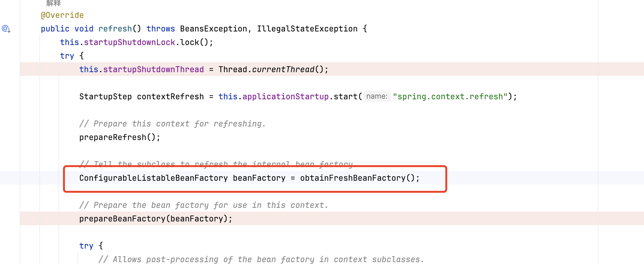
Task: Click the startupShutdownLock field
Action: click(129, 42)
